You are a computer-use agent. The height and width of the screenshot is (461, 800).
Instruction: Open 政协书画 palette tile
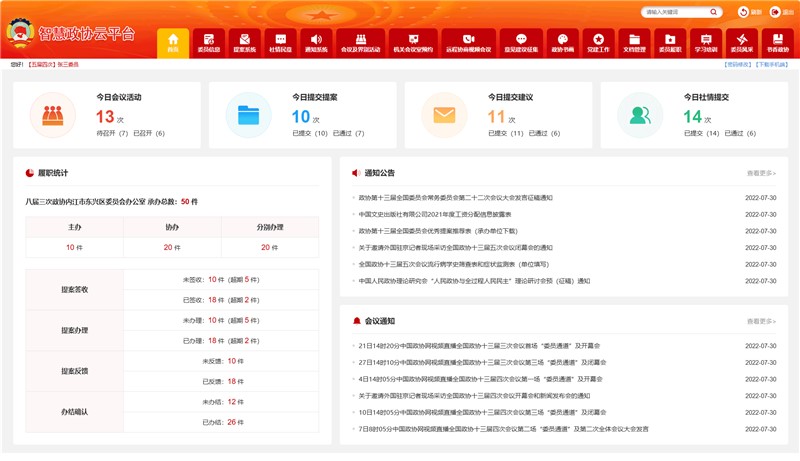pyautogui.click(x=562, y=43)
